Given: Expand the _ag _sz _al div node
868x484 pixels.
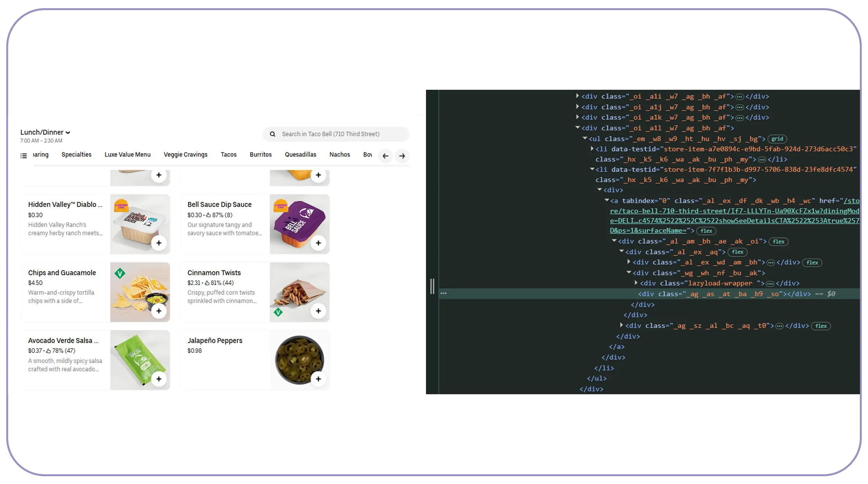Looking at the screenshot, I should point(621,325).
